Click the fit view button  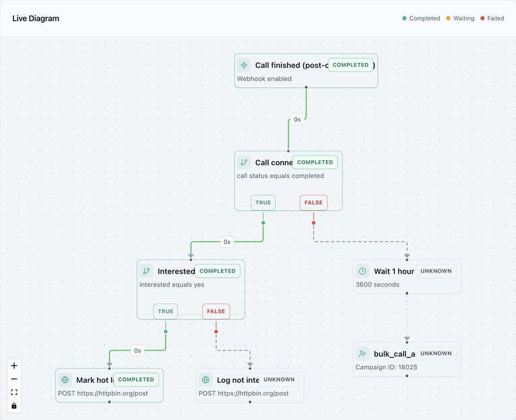[x=14, y=392]
